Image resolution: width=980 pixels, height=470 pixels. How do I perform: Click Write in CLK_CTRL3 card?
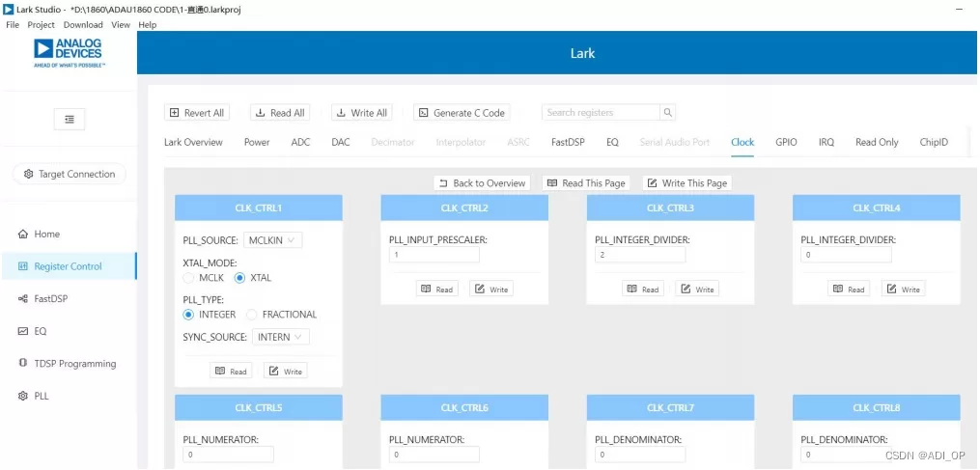click(x=697, y=290)
